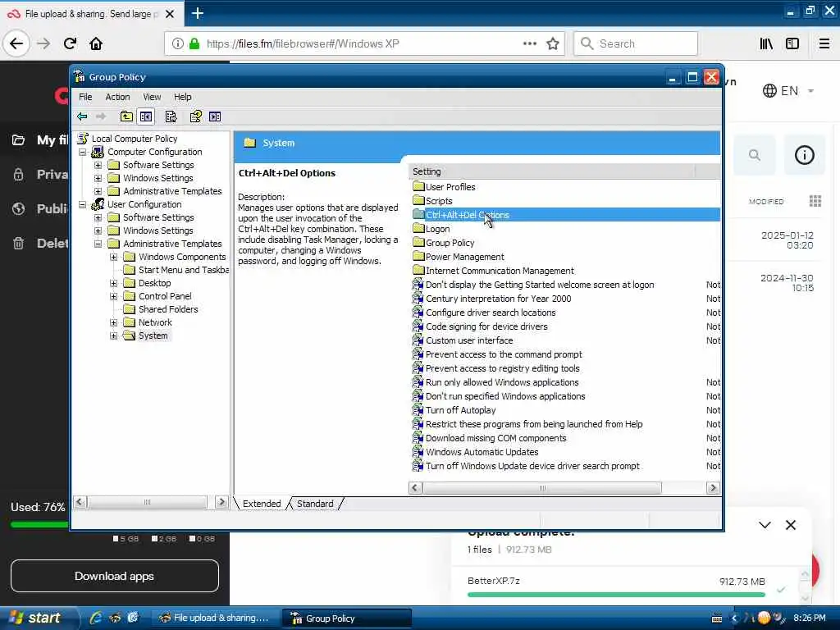
Task: Click the site information icon in address bar
Action: tap(177, 43)
